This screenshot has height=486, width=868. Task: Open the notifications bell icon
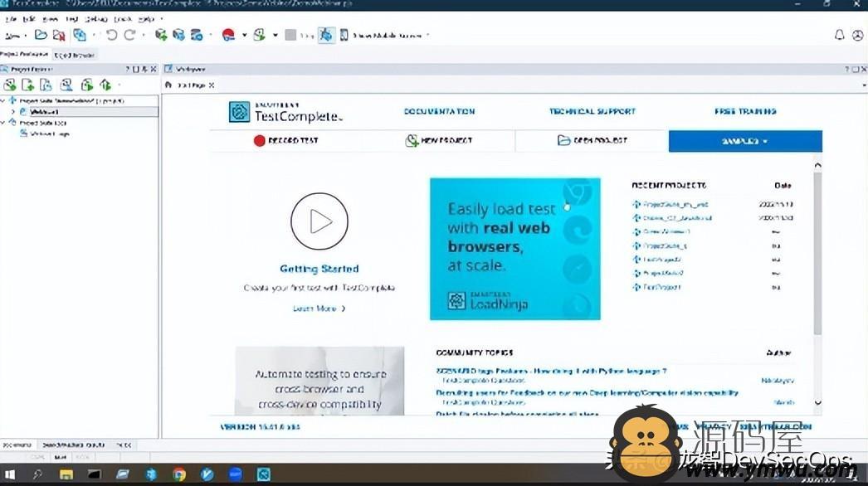[x=839, y=36]
